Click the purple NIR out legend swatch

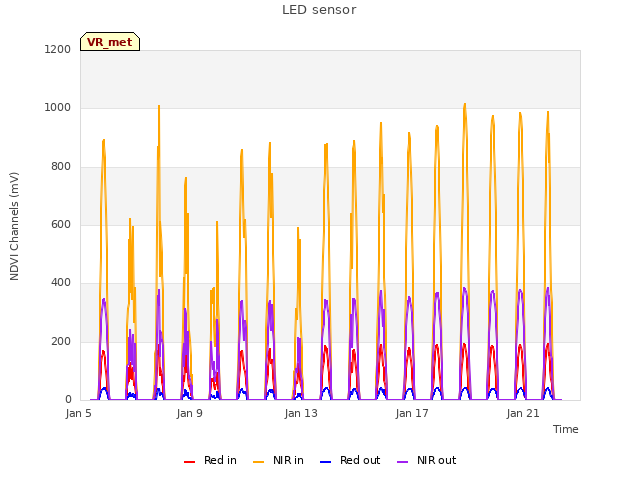pos(402,462)
